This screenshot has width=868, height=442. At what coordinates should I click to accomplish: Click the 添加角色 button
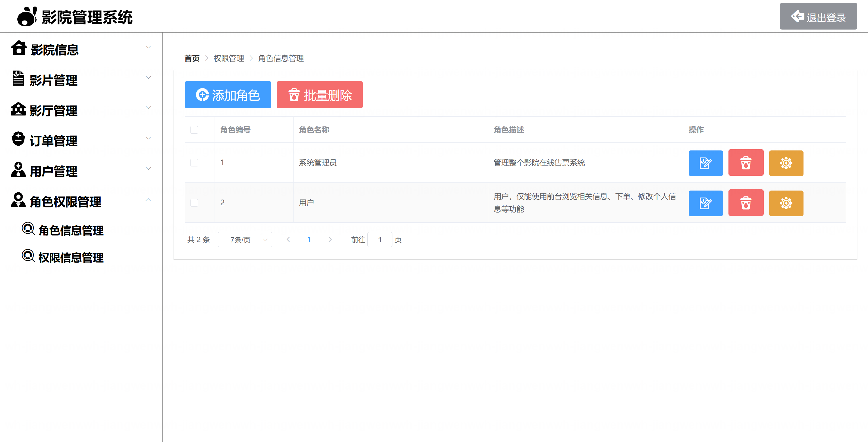(x=228, y=95)
